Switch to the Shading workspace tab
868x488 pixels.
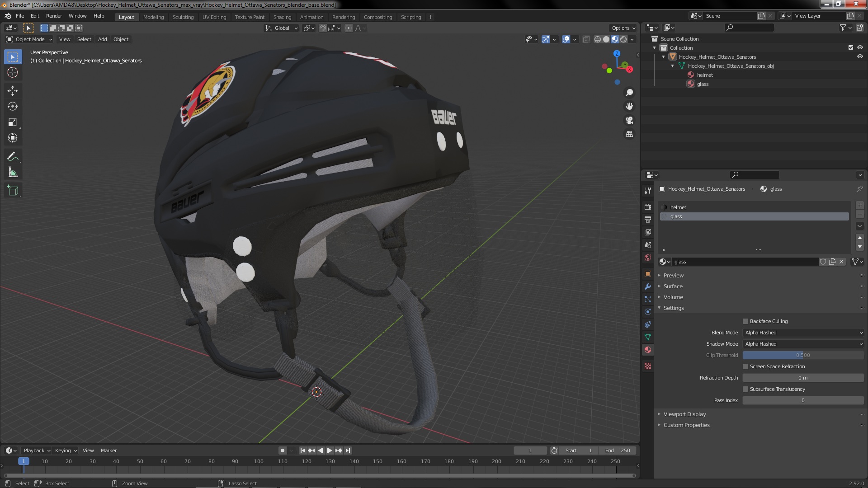tap(282, 17)
